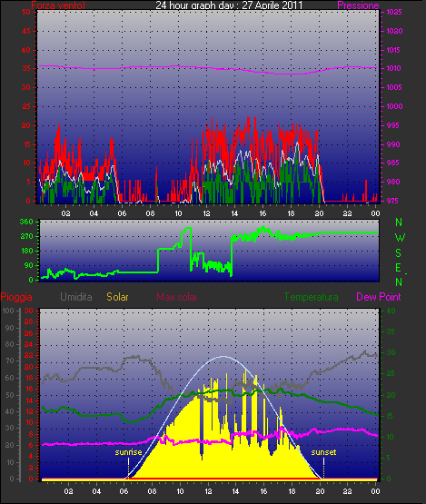Click the red "Forza vento" axis title
The image size is (426, 504).
[x=58, y=5]
